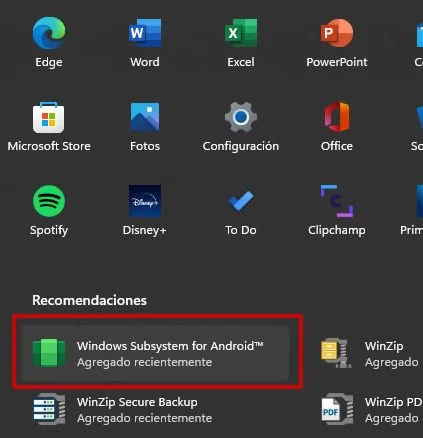Screen dimensions: 423x438
Task: Launch the Office app icon
Action: tap(337, 117)
